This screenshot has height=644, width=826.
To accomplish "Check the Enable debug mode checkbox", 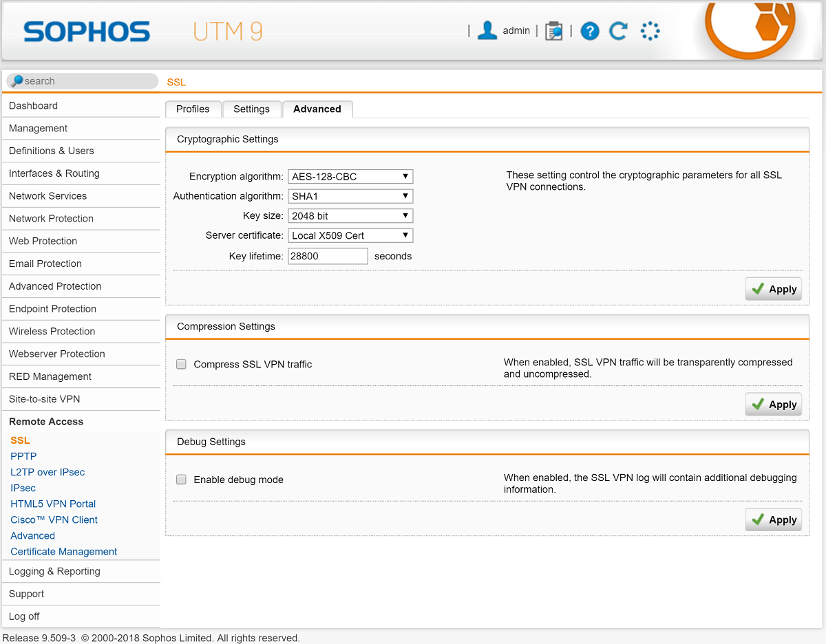I will (181, 480).
